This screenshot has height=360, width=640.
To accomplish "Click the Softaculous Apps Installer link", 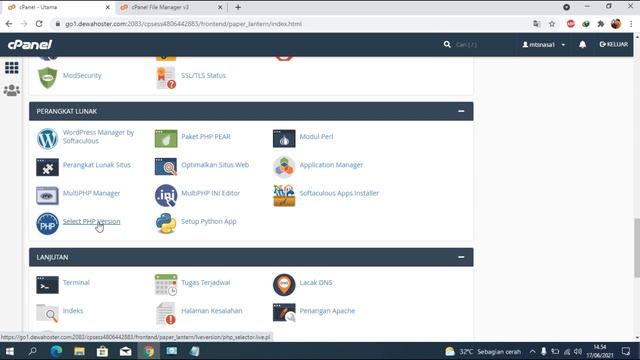I will pyautogui.click(x=339, y=193).
